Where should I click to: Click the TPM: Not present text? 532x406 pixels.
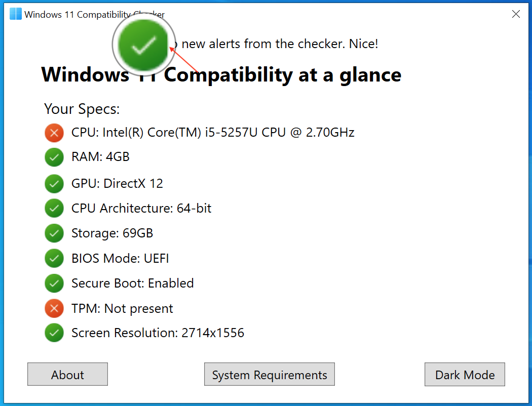pyautogui.click(x=122, y=308)
